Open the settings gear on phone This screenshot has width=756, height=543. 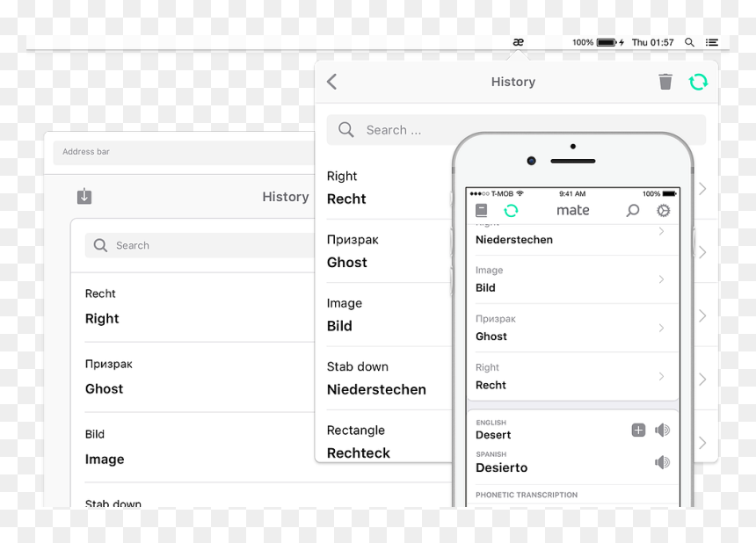664,211
